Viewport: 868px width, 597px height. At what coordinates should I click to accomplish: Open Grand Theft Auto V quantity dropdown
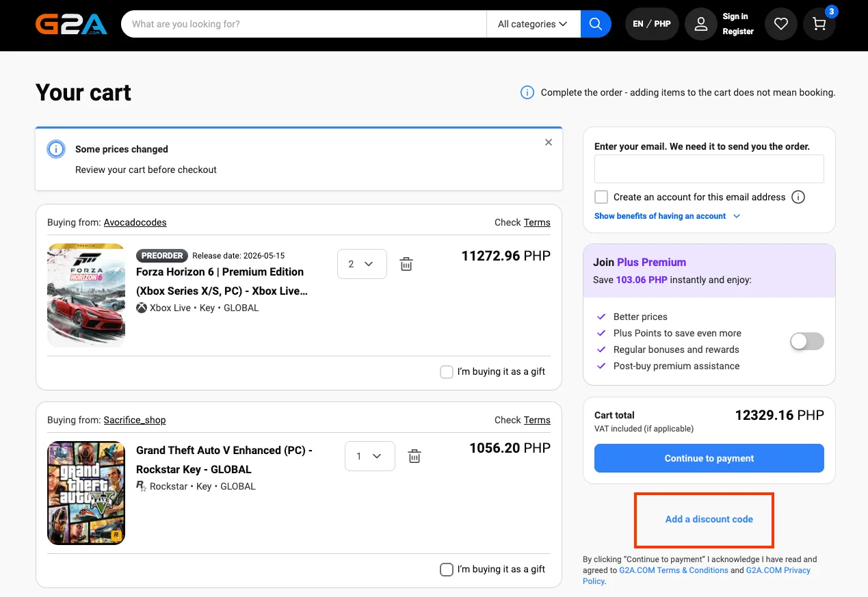[369, 456]
